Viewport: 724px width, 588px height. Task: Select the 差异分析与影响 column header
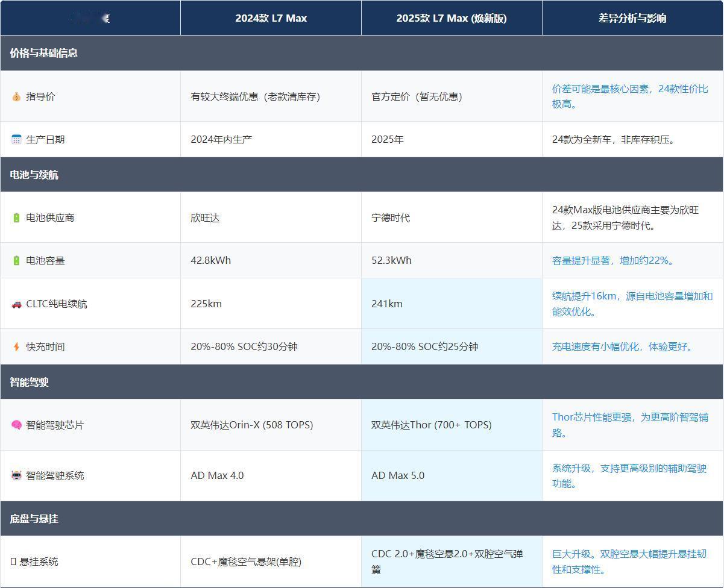[632, 18]
